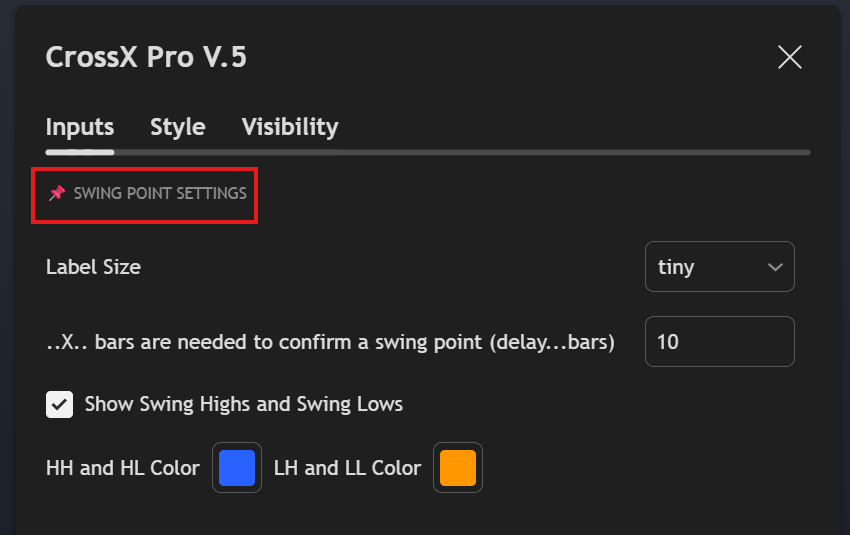
Task: Click the Show Swing Highs and Swing Lows label
Action: pos(244,404)
